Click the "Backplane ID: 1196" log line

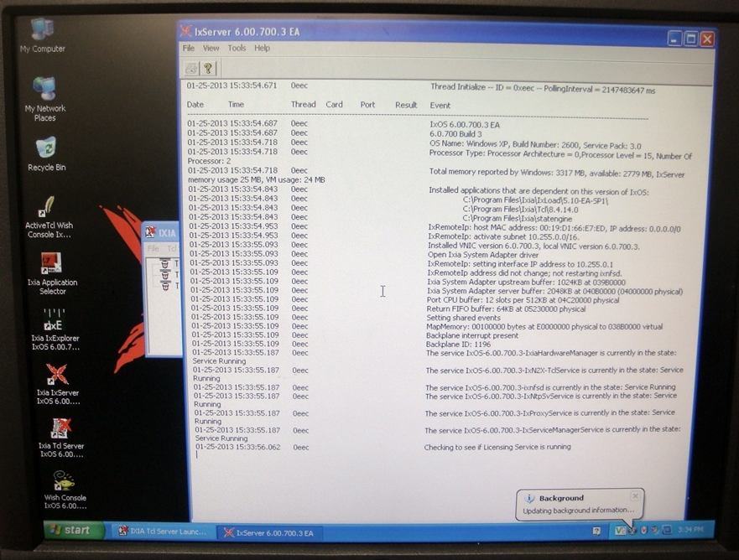coord(458,345)
